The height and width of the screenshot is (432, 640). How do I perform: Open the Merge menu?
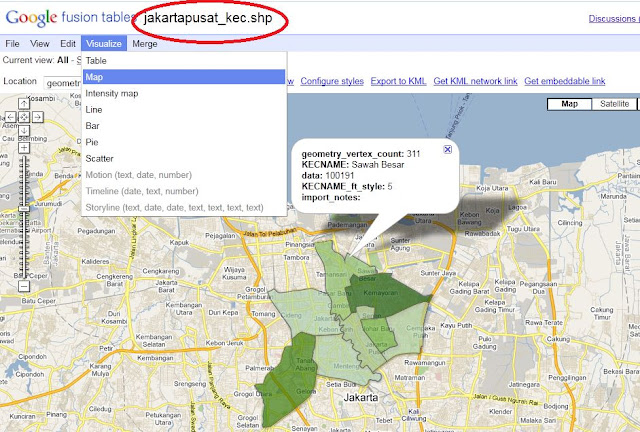[144, 44]
